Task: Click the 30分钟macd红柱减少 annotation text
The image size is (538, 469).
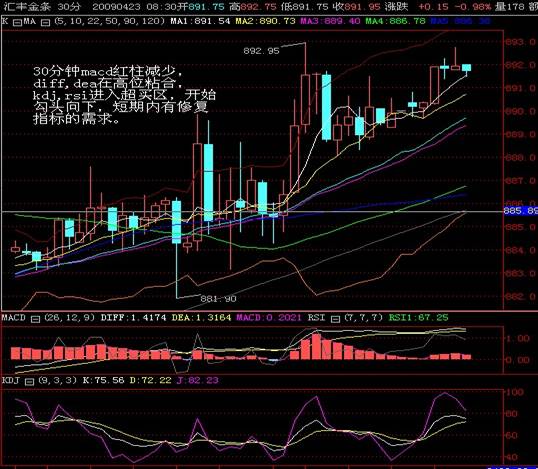Action: click(108, 71)
